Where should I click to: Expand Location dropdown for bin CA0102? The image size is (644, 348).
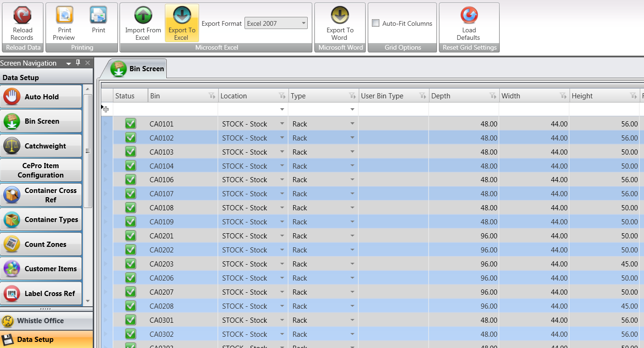282,138
